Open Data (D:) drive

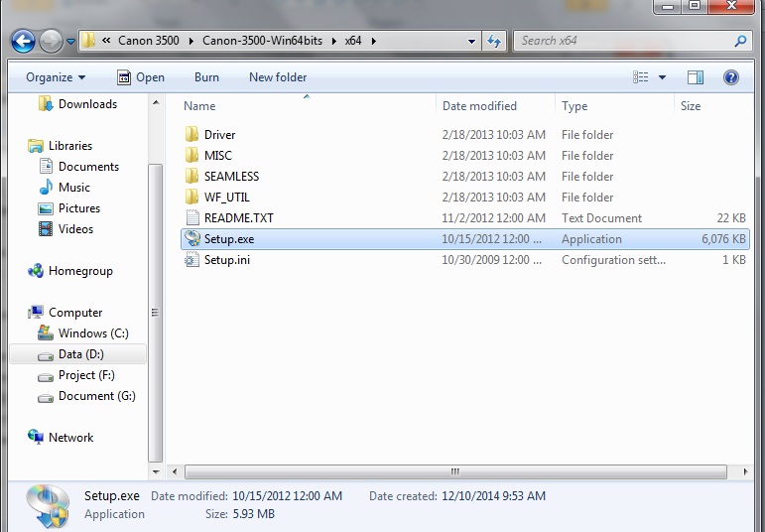click(x=81, y=354)
